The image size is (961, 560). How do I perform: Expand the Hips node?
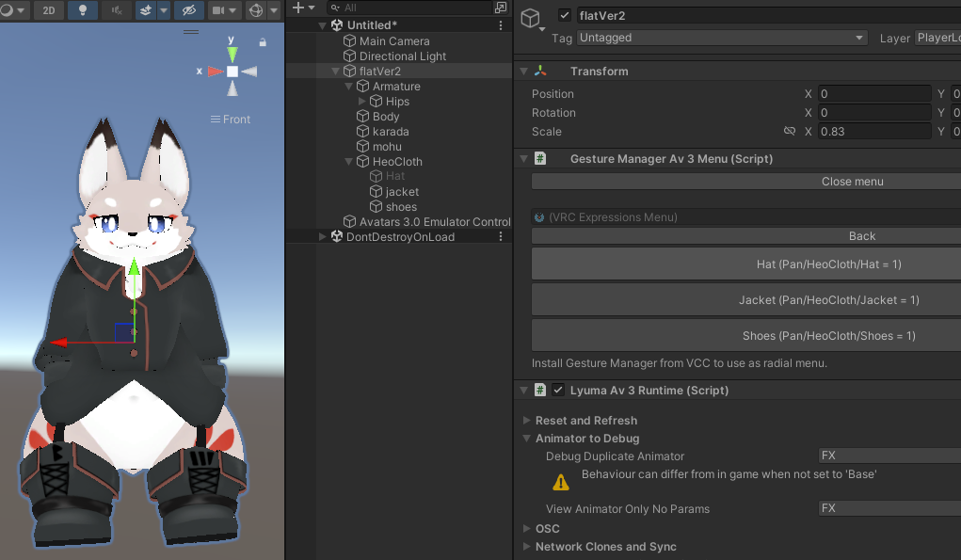pos(361,101)
